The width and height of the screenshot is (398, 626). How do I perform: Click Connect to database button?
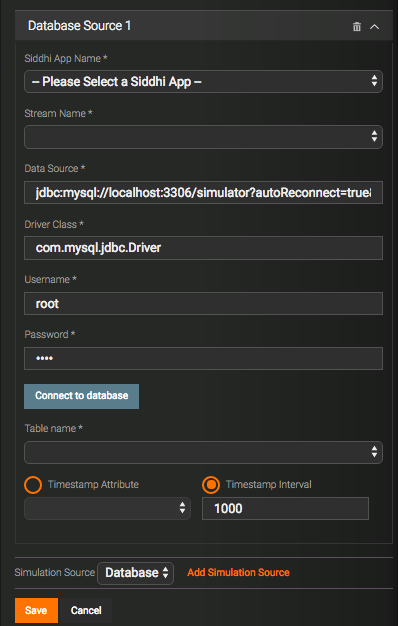pos(81,396)
